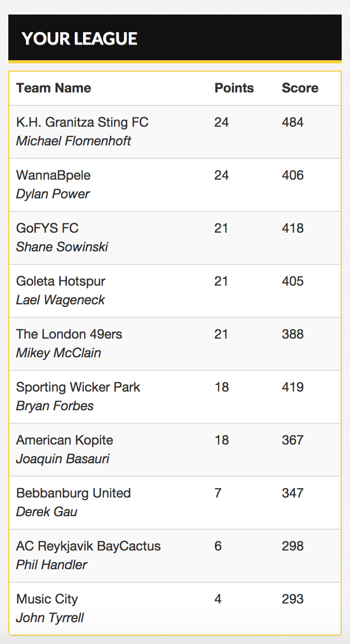Click the Points column header
Image resolution: width=350 pixels, height=644 pixels.
tap(234, 88)
